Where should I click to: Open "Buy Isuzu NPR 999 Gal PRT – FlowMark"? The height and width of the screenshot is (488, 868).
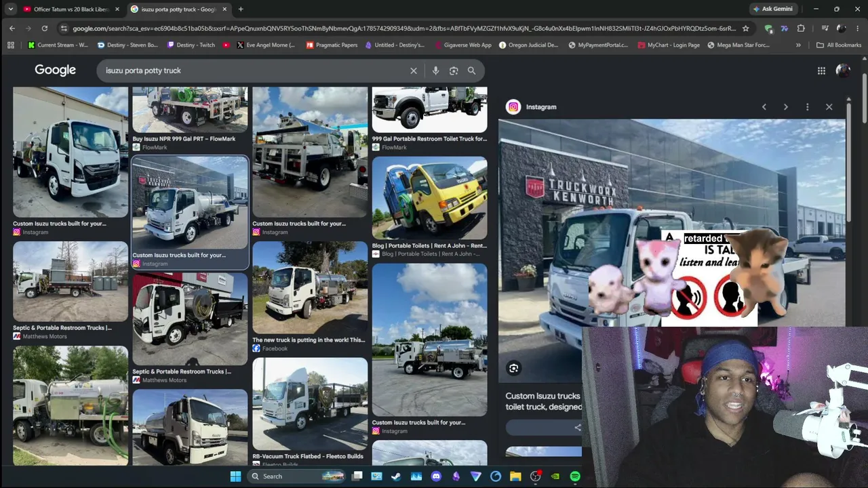click(x=184, y=139)
